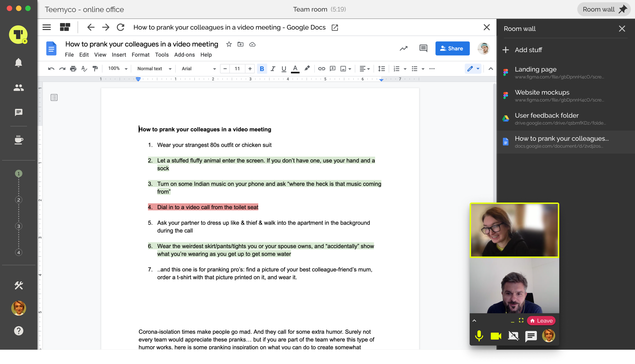
Task: Toggle bold formatting in toolbar
Action: [262, 69]
